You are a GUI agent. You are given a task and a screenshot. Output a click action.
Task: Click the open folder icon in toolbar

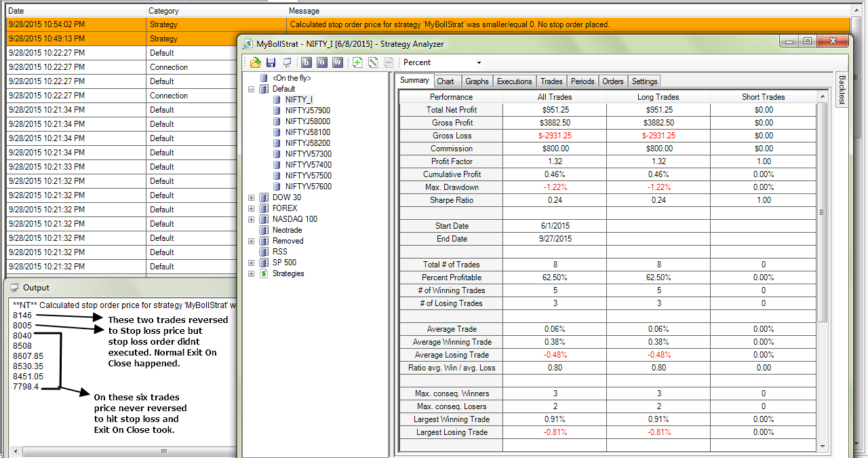(256, 62)
